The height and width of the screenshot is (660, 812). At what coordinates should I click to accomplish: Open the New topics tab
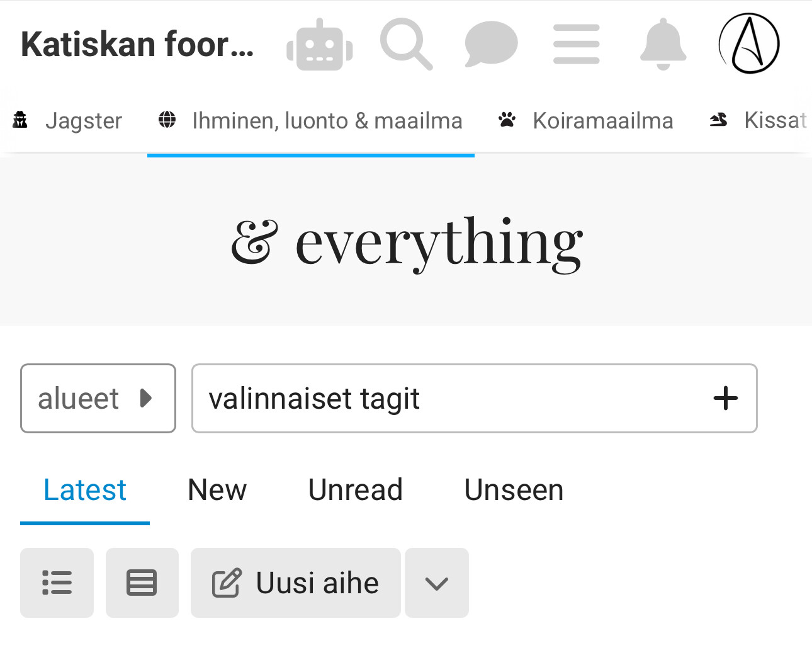tap(217, 490)
